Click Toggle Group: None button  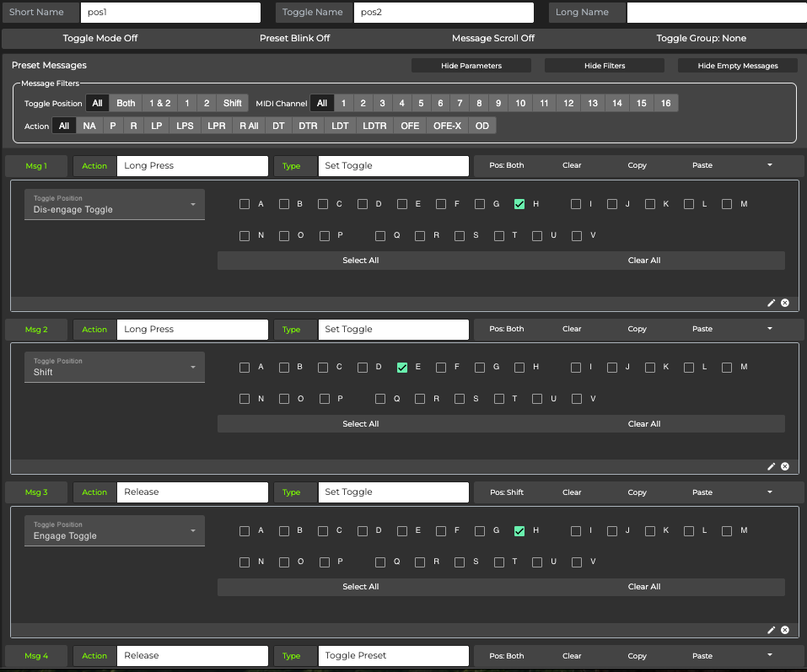coord(701,38)
